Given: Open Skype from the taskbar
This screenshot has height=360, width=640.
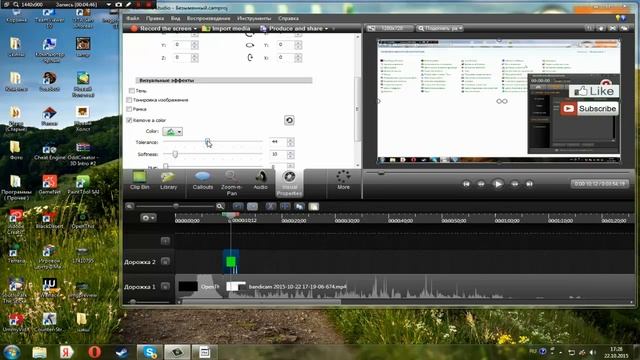Looking at the screenshot, I should point(149,352).
